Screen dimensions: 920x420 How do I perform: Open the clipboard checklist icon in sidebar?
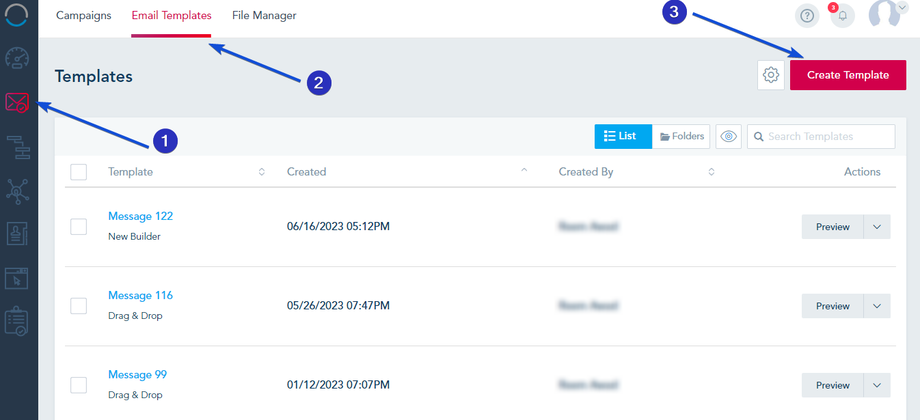tap(18, 321)
